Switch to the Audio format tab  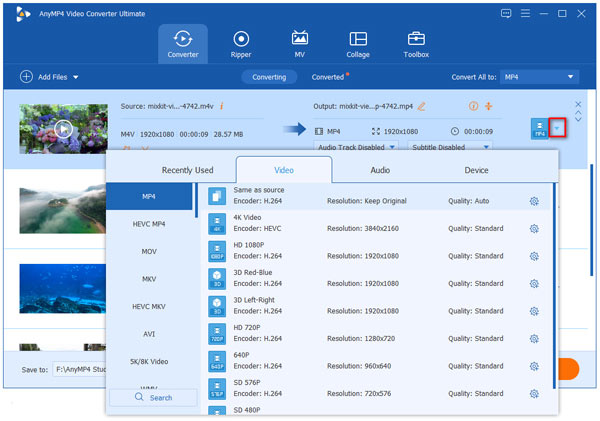coord(380,170)
